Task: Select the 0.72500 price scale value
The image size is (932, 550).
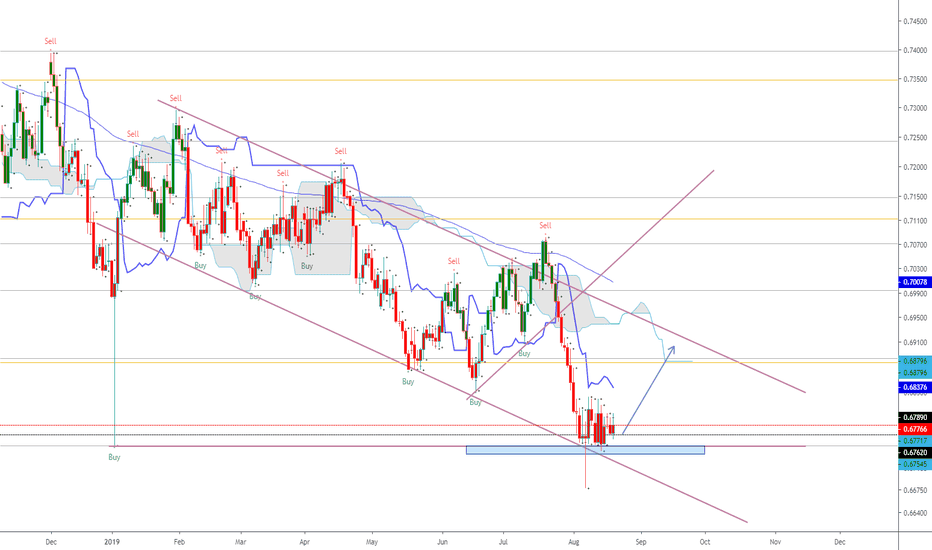Action: coord(915,138)
